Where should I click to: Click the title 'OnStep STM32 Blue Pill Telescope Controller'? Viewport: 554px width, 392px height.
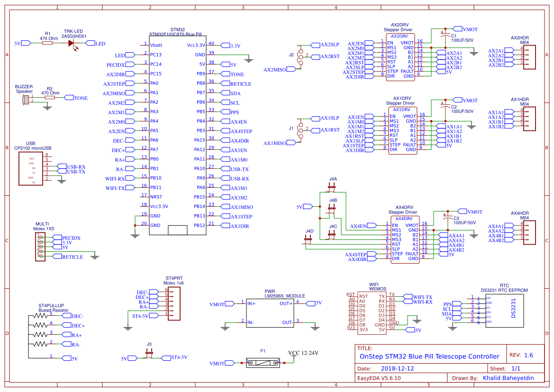[429, 356]
